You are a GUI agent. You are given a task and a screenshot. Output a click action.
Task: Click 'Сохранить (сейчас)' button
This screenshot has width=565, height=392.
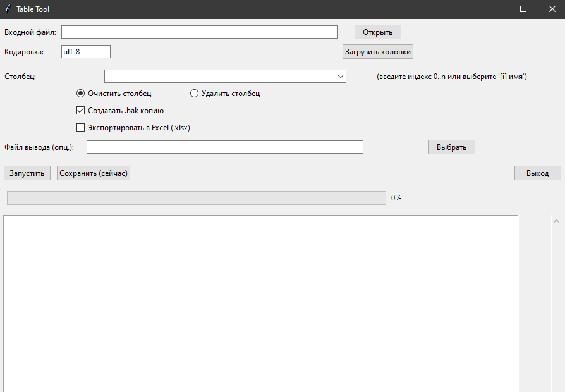94,173
